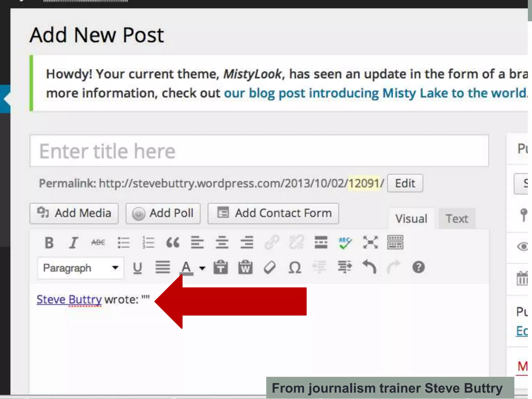Open editor help question mark icon
532x399 pixels.
click(418, 268)
